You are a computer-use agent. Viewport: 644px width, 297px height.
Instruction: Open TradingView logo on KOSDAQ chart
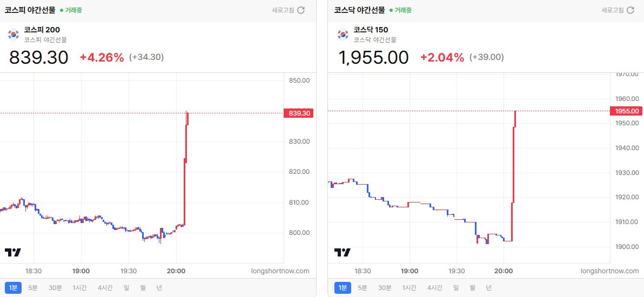pos(342,252)
